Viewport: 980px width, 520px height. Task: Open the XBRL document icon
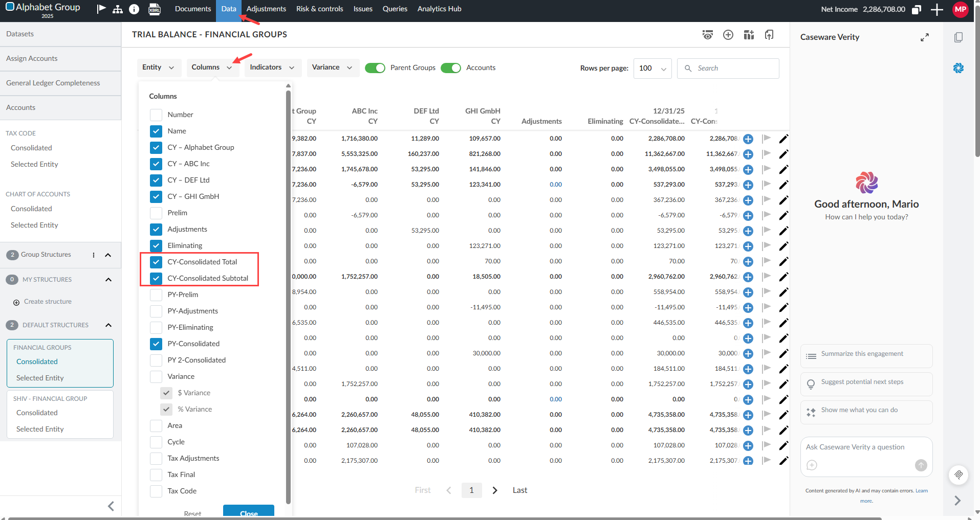(154, 9)
